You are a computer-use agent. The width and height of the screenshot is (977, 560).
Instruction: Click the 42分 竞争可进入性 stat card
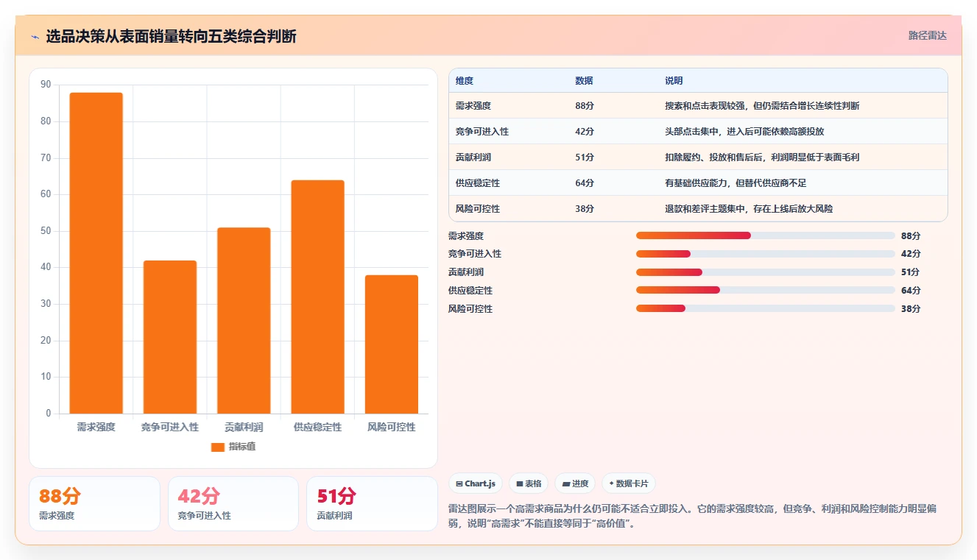point(233,504)
